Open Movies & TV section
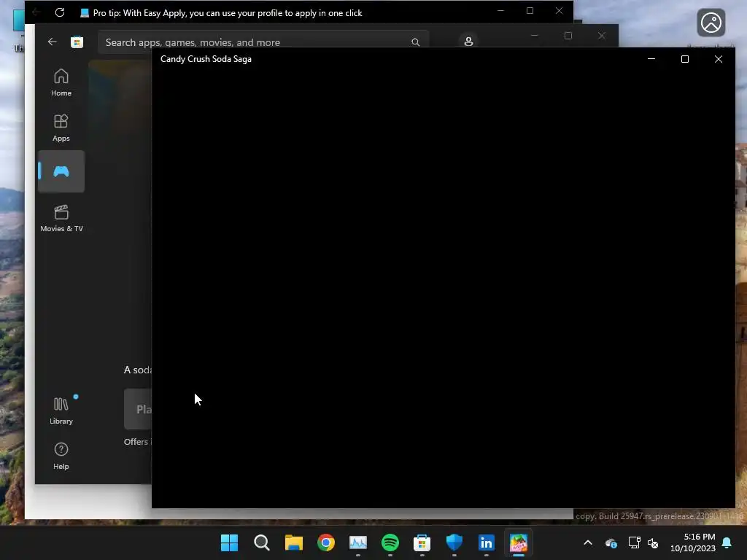The image size is (747, 560). (61, 218)
